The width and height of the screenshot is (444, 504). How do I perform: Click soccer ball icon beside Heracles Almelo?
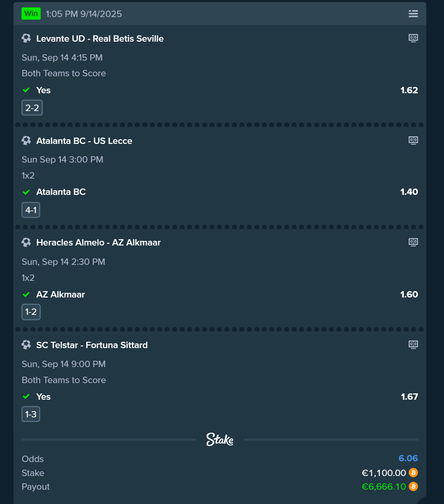[26, 242]
